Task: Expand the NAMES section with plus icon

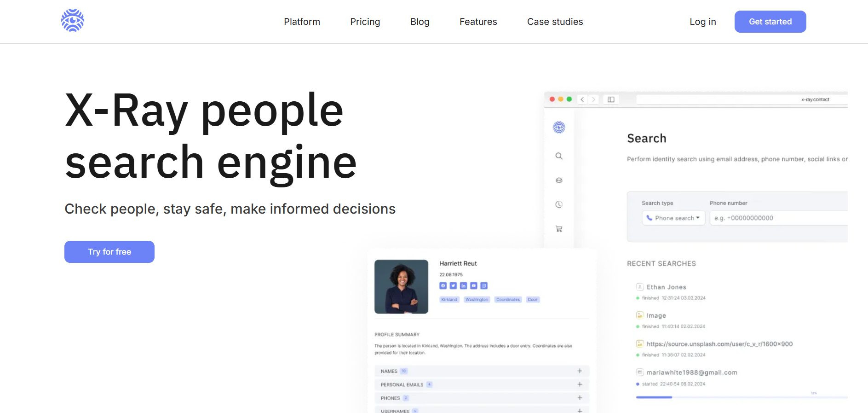Action: (580, 371)
